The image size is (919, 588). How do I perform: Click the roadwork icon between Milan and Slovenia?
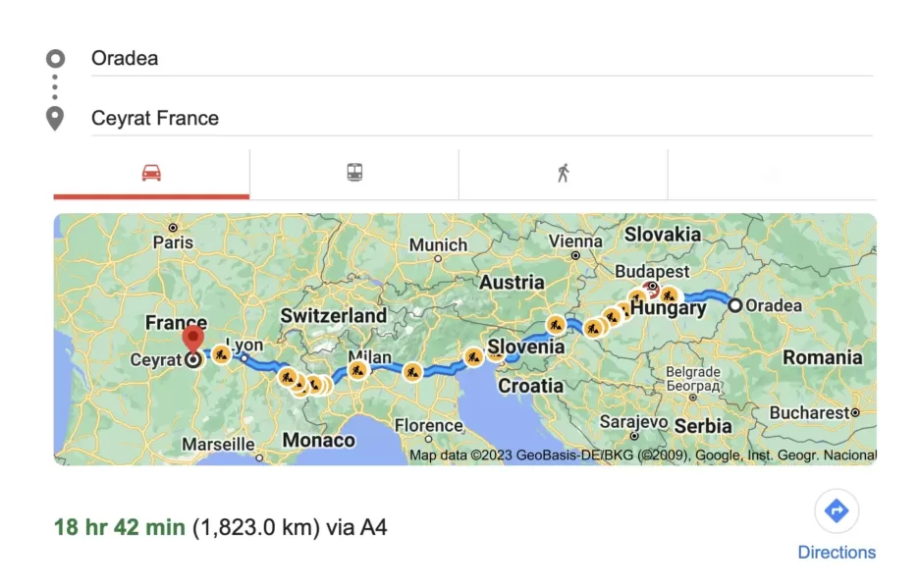point(413,371)
